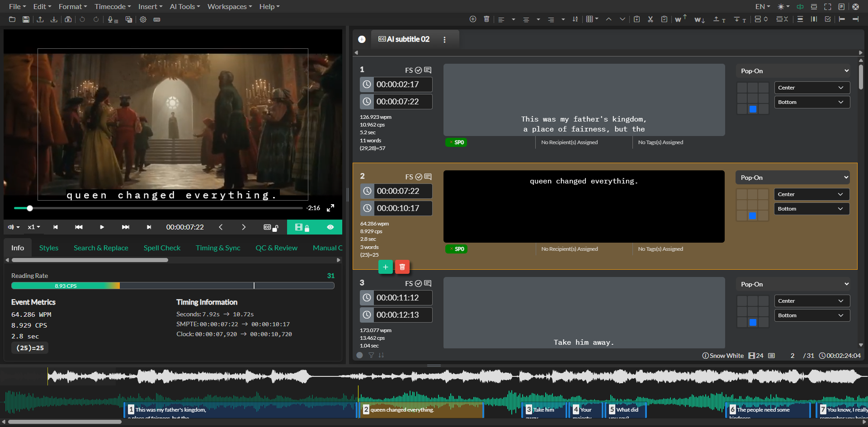Step to next frame with right chevron
This screenshot has height=427, width=868.
point(244,227)
